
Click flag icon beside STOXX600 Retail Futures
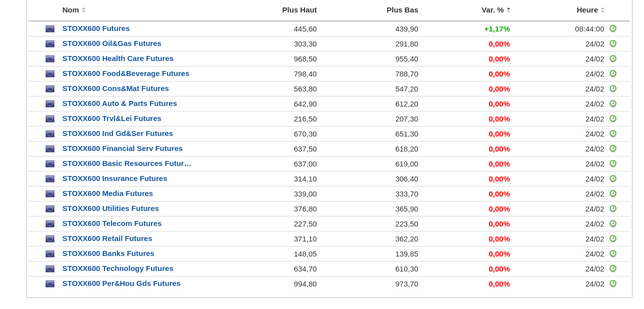[50, 239]
